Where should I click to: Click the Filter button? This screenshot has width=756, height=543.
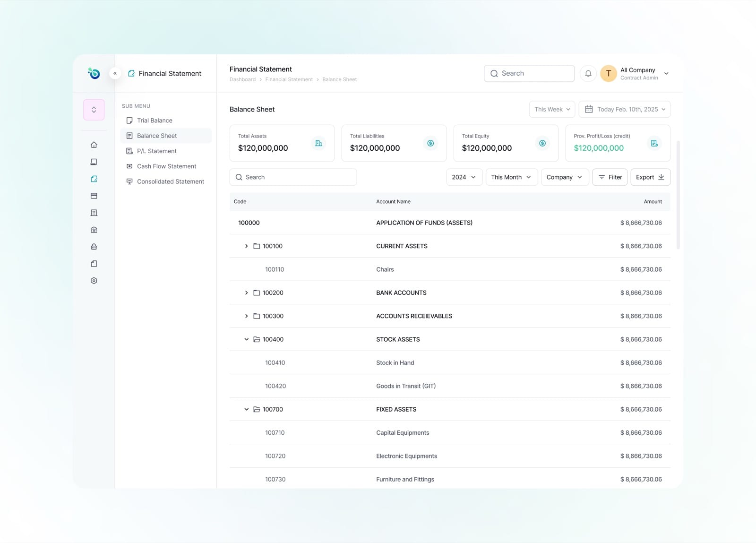click(610, 177)
